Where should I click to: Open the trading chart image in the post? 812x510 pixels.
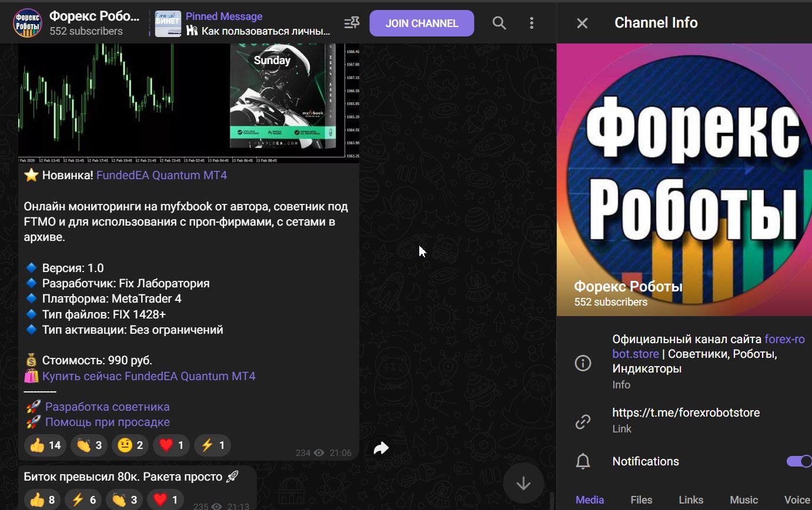[189, 103]
